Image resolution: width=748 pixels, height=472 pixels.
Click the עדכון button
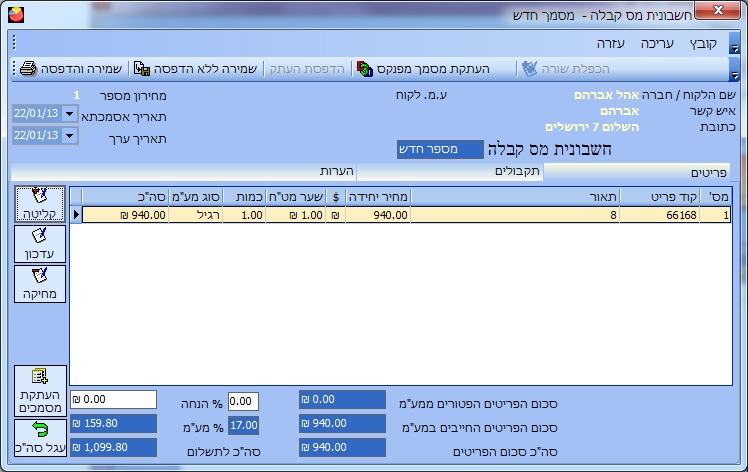(x=40, y=244)
